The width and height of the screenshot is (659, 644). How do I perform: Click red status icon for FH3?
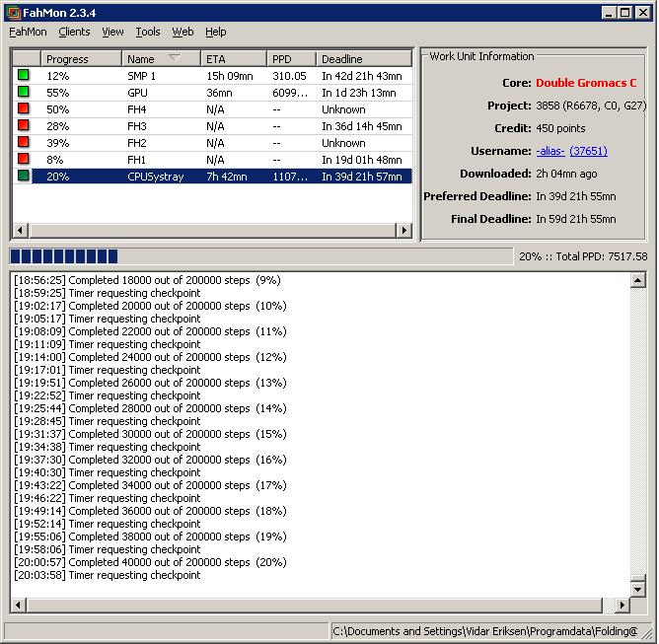tap(24, 125)
